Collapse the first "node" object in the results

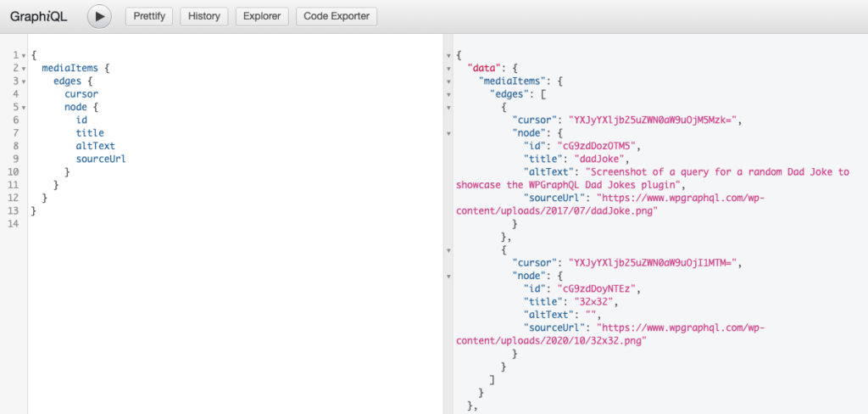pyautogui.click(x=448, y=133)
